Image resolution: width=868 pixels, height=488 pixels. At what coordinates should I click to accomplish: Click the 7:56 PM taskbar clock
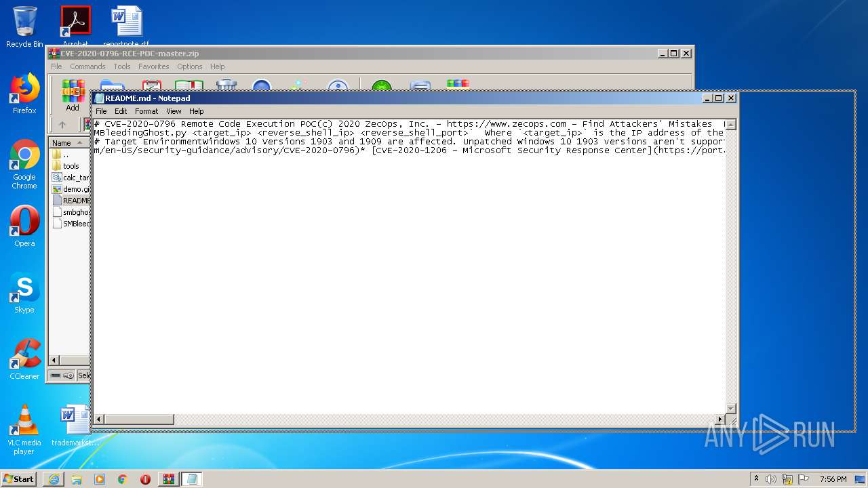coord(833,479)
